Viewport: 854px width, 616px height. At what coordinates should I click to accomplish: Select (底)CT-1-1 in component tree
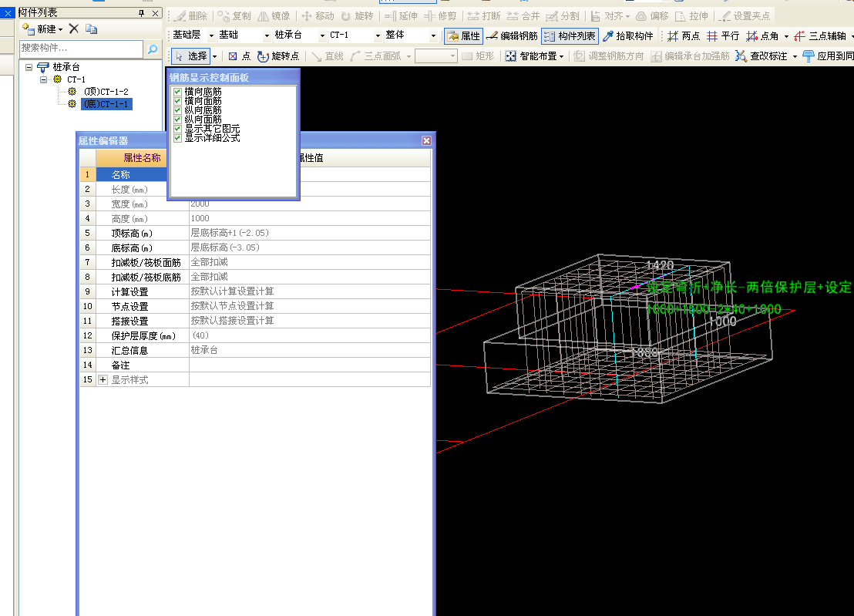tap(106, 104)
